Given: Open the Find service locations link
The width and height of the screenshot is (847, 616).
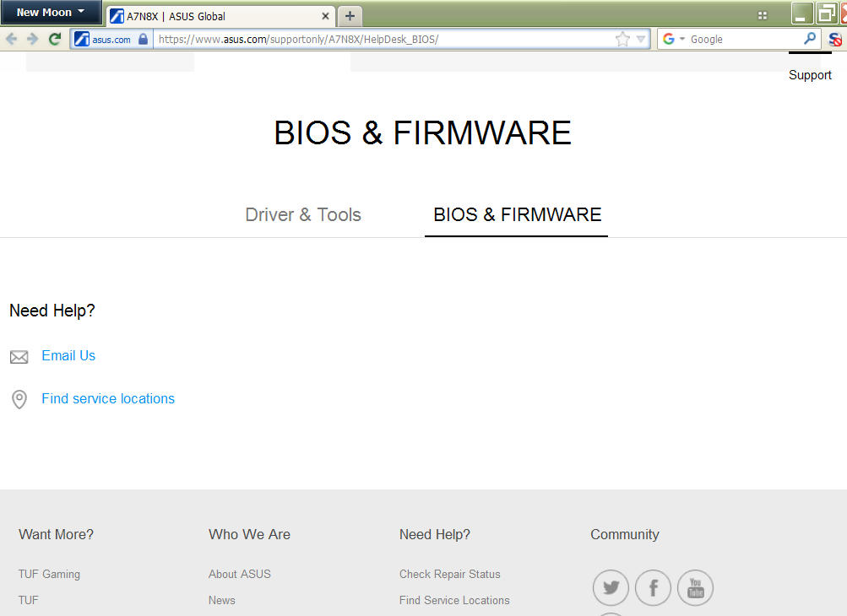Looking at the screenshot, I should click(108, 399).
